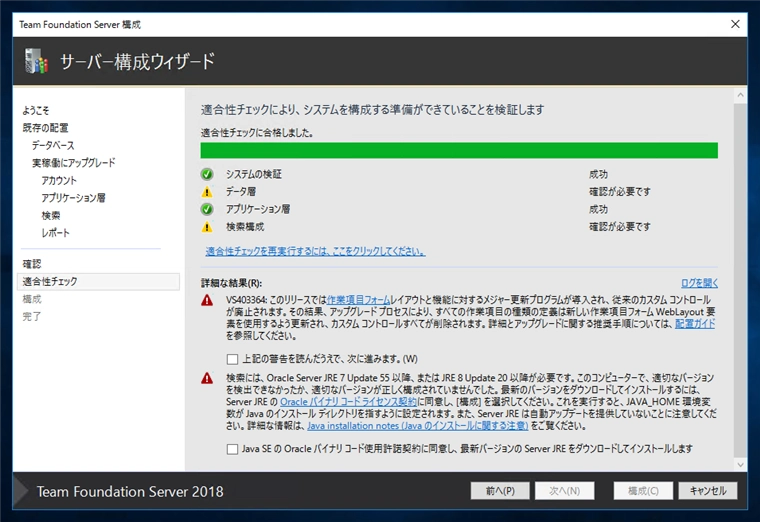Click 成功 status for アプリケーション層 row
This screenshot has width=760, height=522.
point(599,209)
